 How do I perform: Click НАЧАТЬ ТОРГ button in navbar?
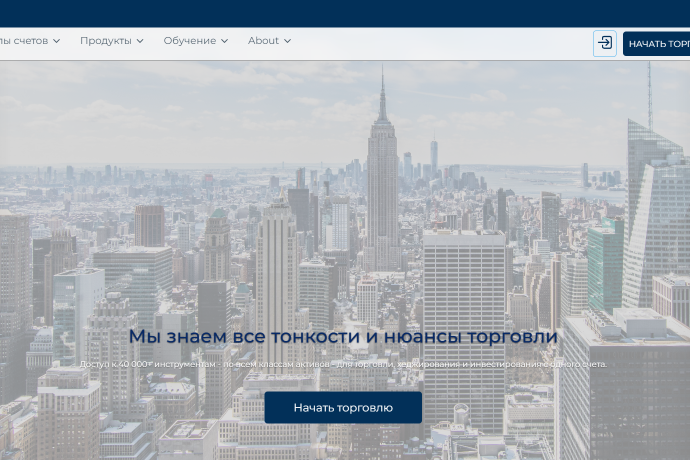point(657,44)
